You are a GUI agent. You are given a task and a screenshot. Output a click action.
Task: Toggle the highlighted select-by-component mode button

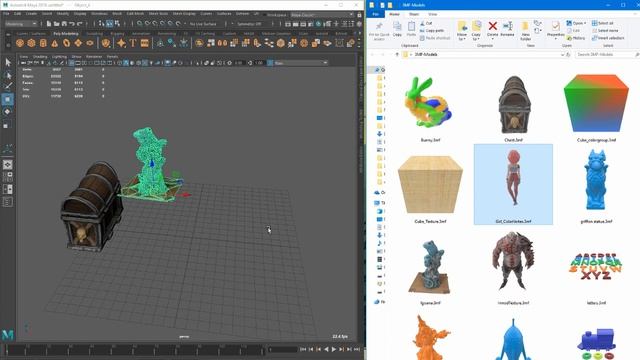[x=109, y=24]
